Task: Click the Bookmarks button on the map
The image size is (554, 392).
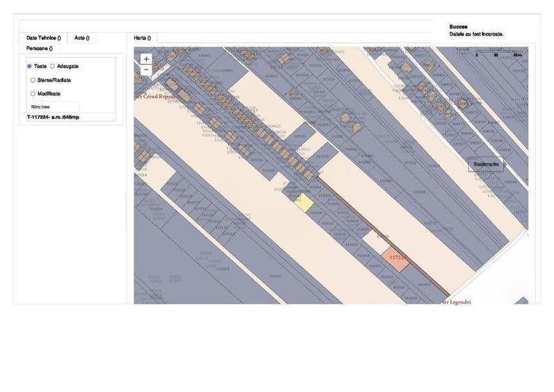Action: 486,164
